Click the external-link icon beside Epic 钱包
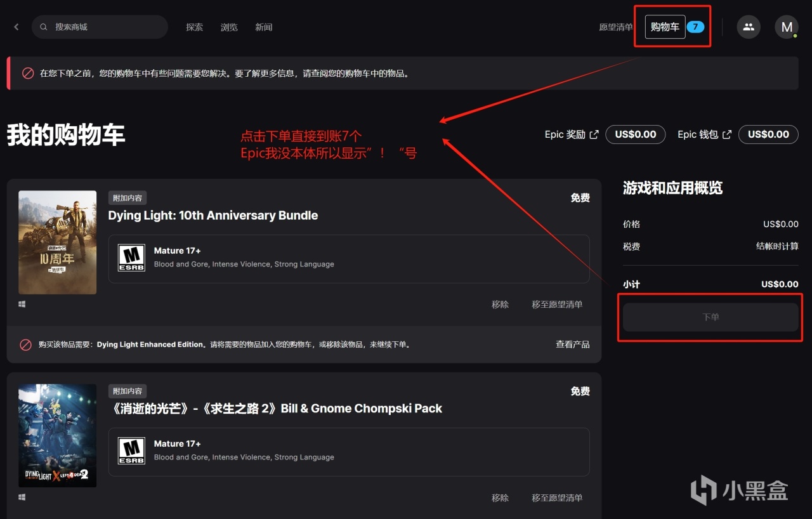The image size is (812, 519). coord(727,135)
